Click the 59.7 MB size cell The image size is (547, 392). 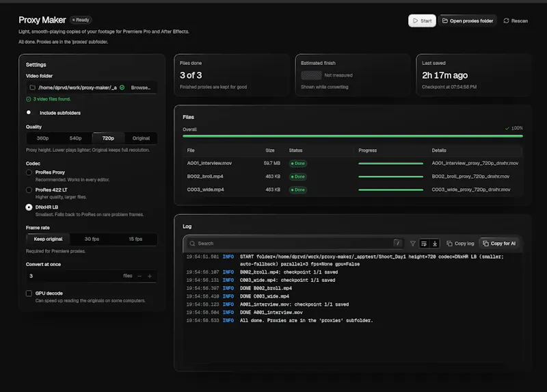pyautogui.click(x=271, y=163)
